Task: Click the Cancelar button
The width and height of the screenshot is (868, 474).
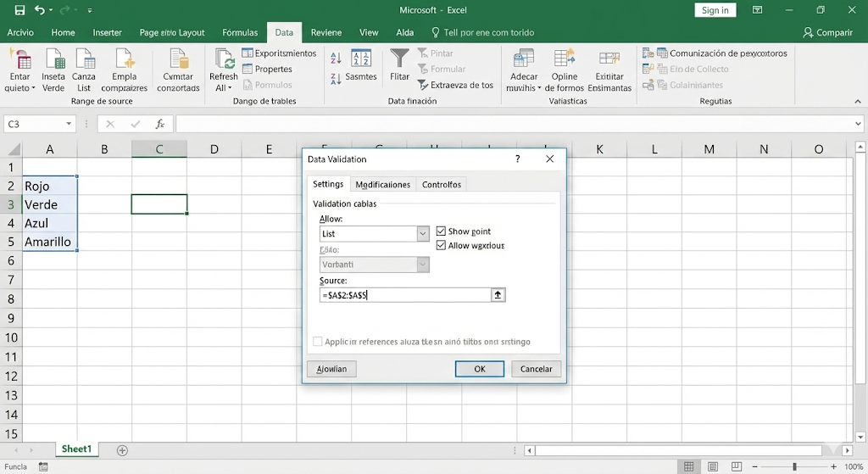Action: pyautogui.click(x=536, y=369)
